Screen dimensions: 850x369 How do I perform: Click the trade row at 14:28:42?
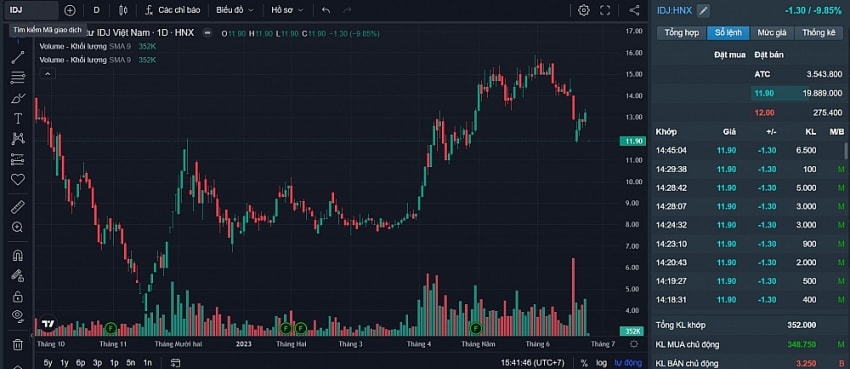[x=749, y=187]
